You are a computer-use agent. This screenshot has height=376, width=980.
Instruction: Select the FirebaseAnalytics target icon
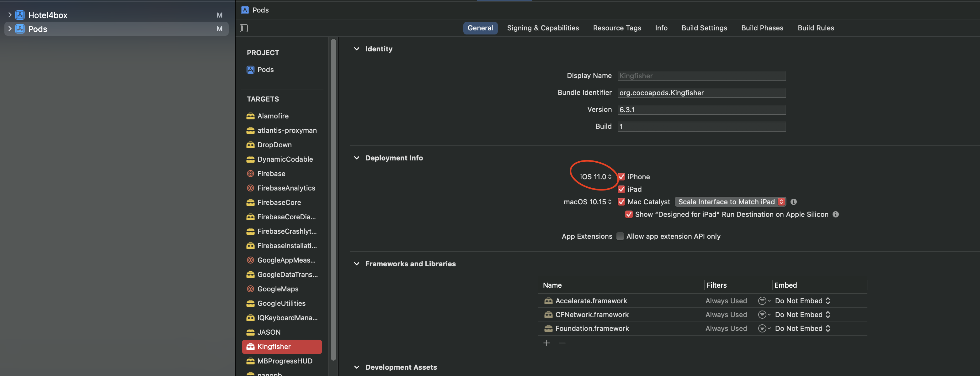pos(250,188)
